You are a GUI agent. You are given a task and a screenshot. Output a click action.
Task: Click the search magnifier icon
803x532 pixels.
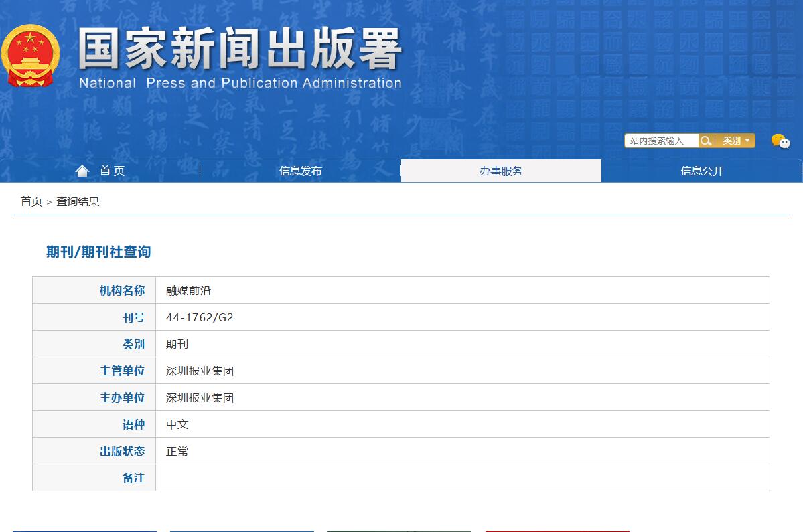(705, 141)
